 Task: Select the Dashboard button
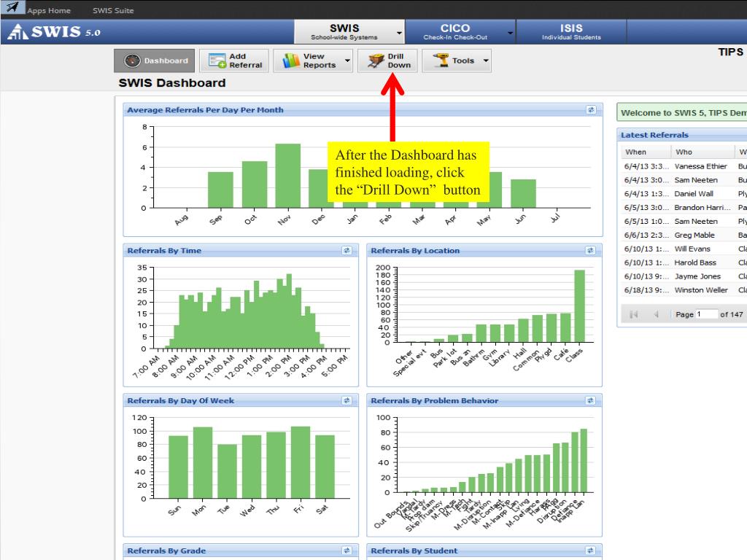[155, 61]
